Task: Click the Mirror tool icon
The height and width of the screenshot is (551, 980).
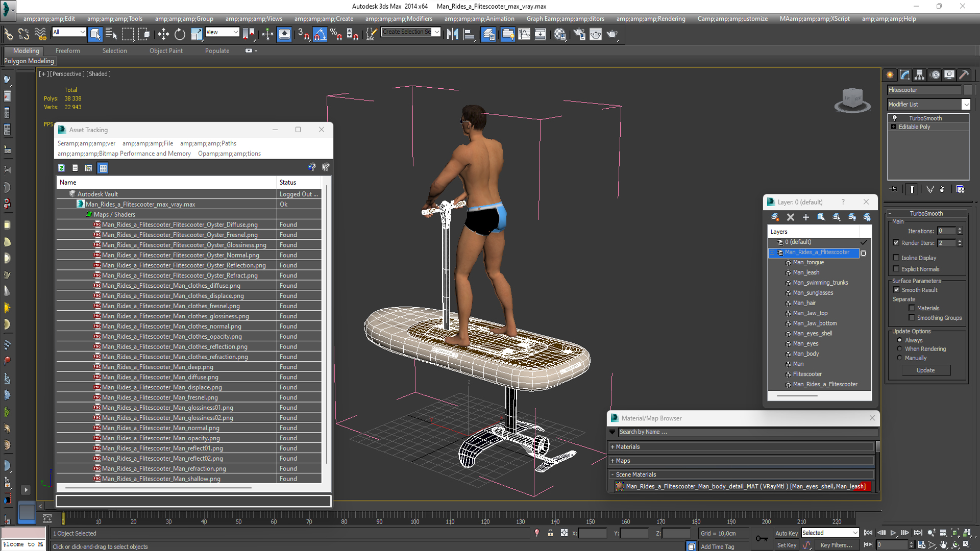Action: coord(452,34)
